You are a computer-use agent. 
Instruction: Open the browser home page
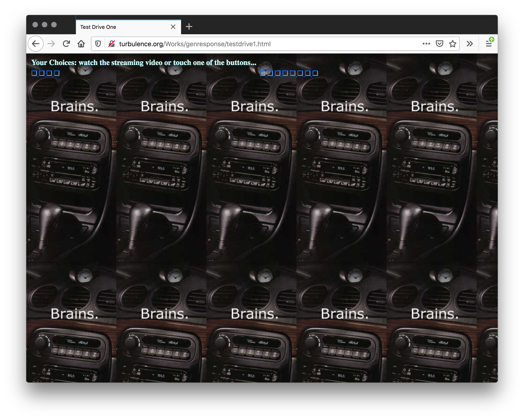[81, 44]
